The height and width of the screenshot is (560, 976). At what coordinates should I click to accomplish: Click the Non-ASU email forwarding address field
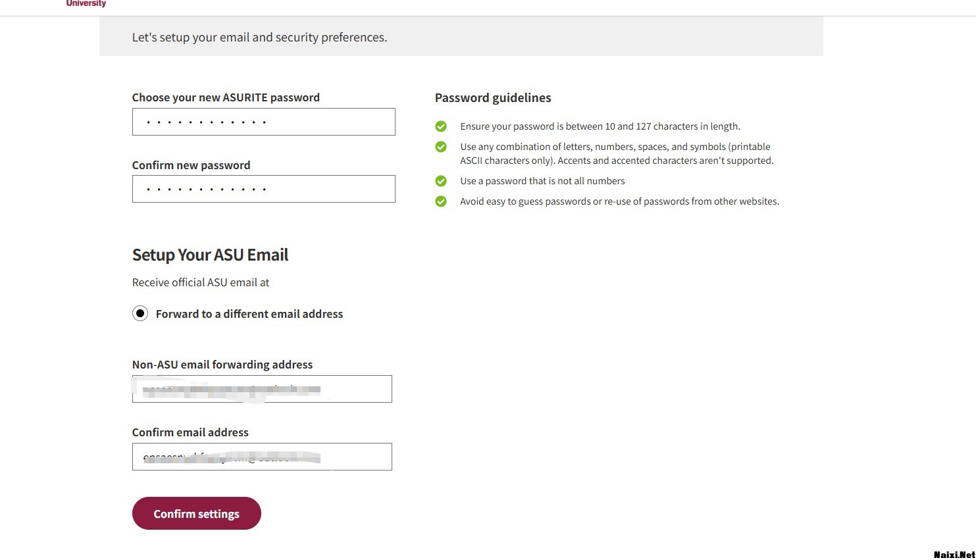262,389
